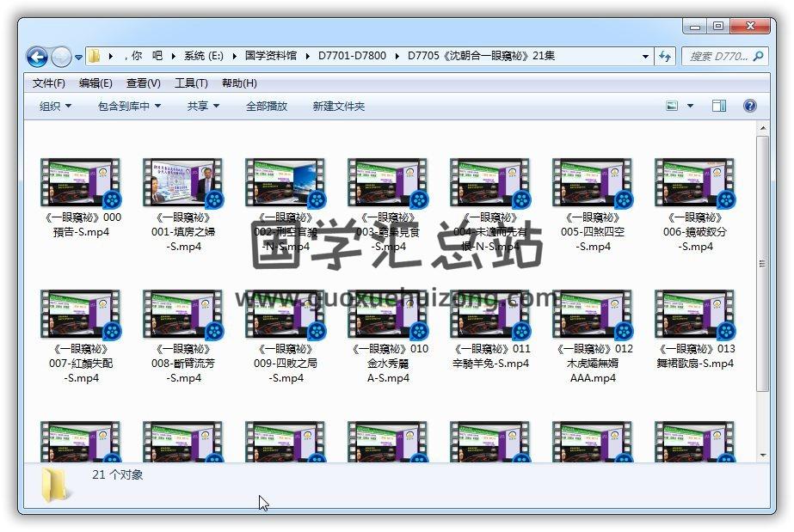The image size is (794, 532).
Task: Click the 系统 (E:) breadcrumb segment
Action: pos(204,56)
